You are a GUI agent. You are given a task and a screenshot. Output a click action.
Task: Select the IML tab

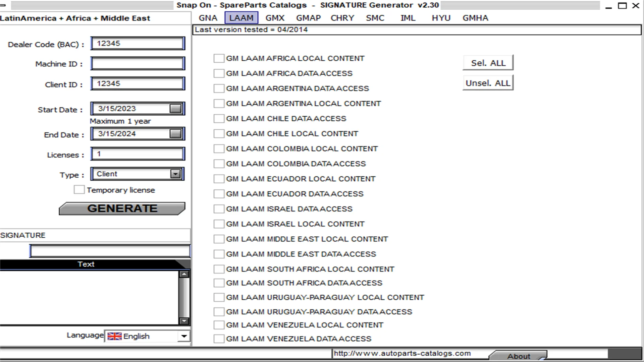point(408,18)
